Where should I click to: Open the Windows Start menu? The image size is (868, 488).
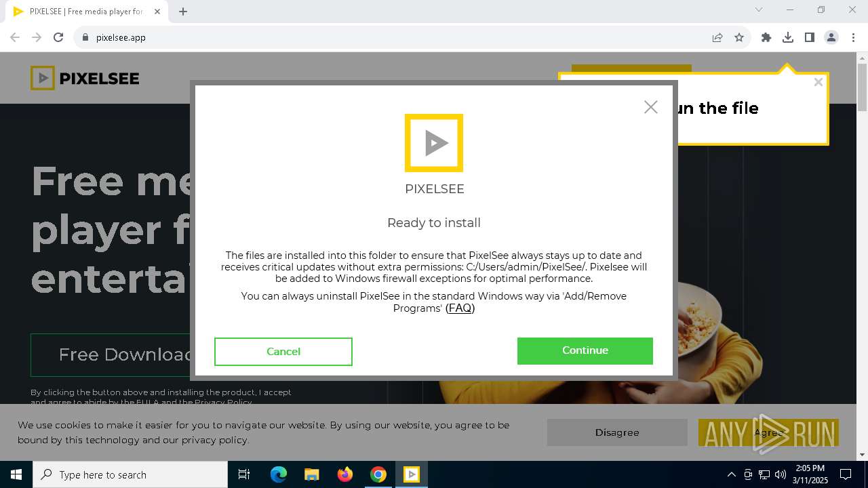[x=16, y=474]
